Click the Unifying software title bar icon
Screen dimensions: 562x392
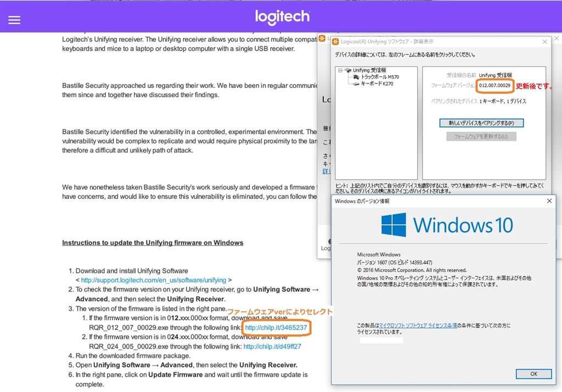(x=335, y=42)
